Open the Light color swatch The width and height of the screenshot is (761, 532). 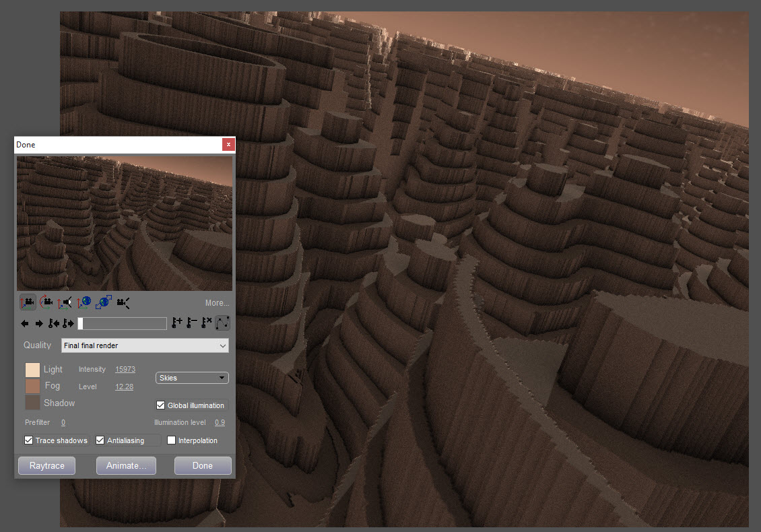[x=32, y=370]
